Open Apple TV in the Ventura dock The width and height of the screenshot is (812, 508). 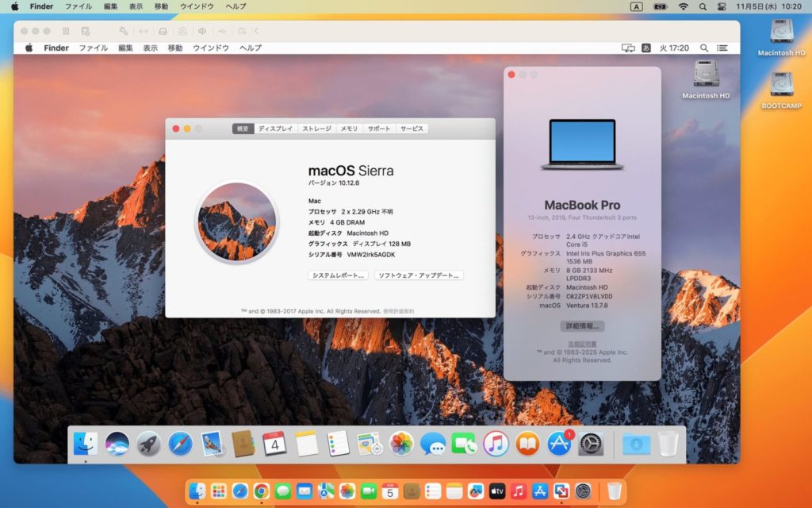click(x=496, y=491)
